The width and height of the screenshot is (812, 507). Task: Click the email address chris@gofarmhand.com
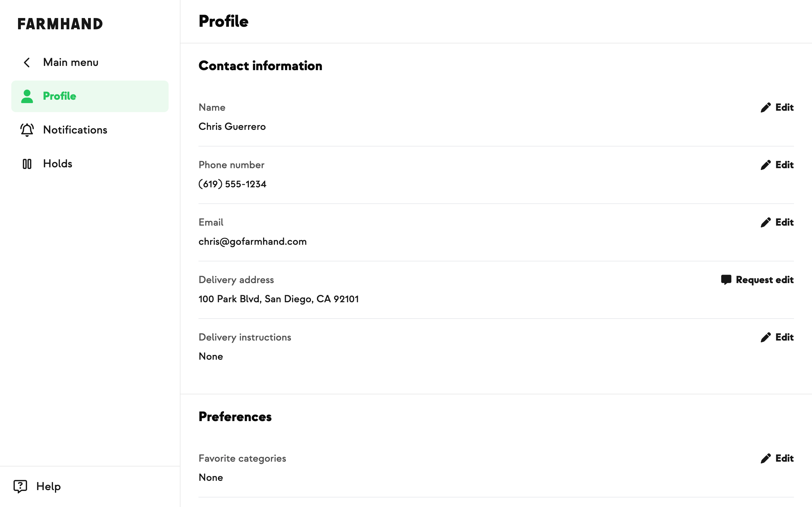tap(252, 241)
